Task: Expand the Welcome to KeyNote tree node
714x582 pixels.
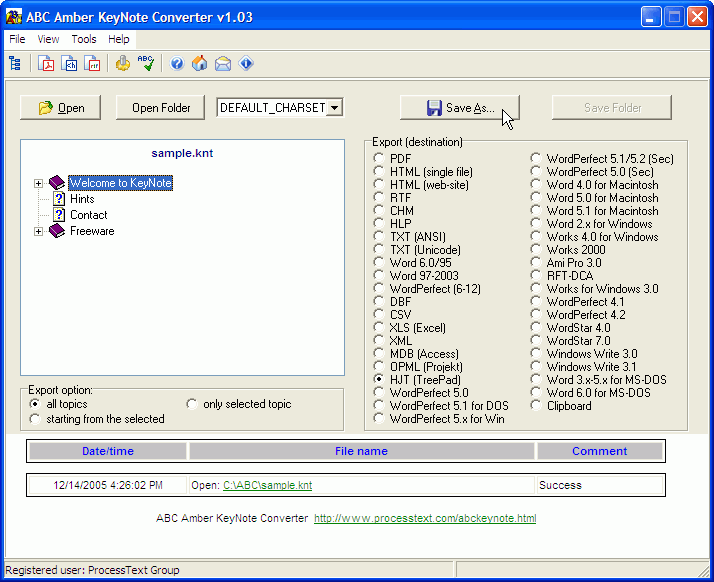Action: [39, 183]
